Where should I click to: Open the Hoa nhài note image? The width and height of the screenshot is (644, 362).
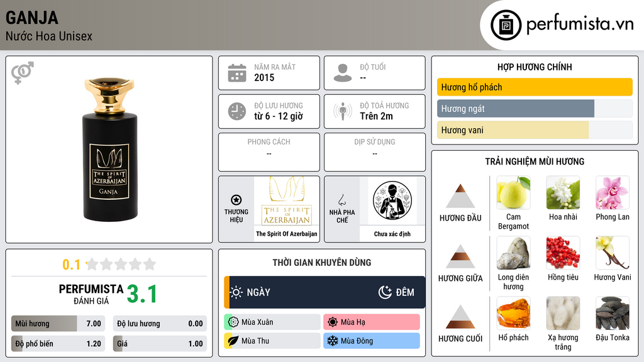(563, 193)
